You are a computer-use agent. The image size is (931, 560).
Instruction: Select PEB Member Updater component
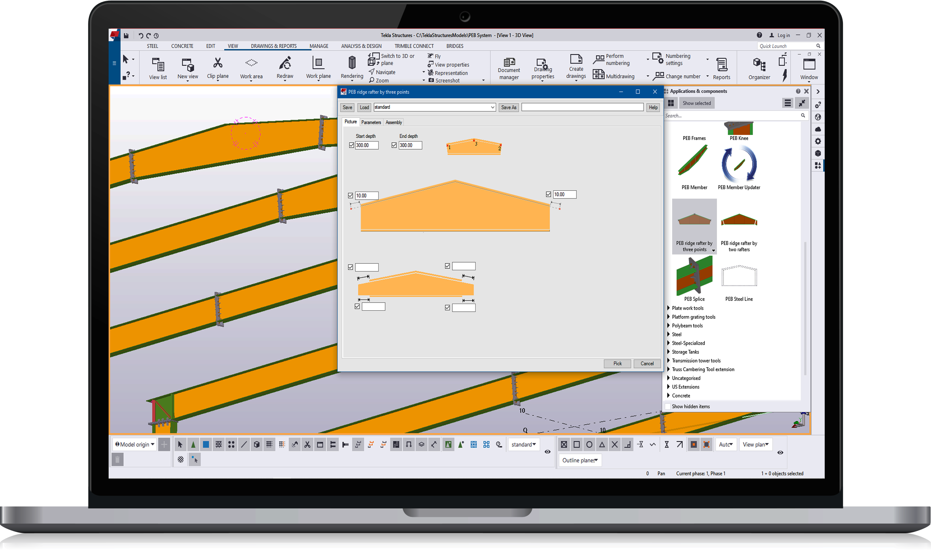coord(739,168)
